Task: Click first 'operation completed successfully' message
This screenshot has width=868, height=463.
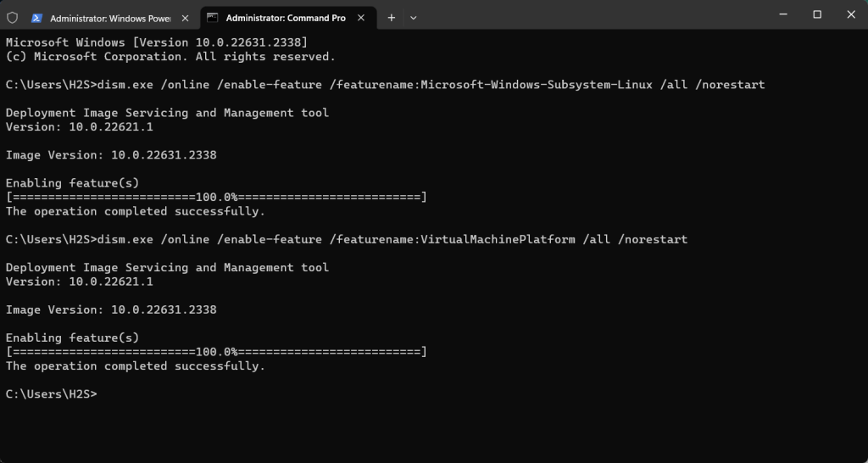Action: point(136,211)
